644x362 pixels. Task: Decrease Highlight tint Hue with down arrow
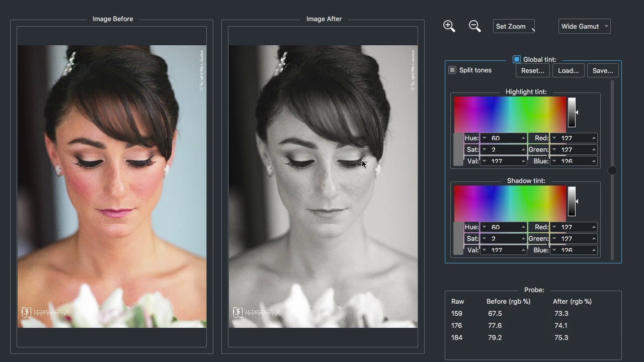485,138
